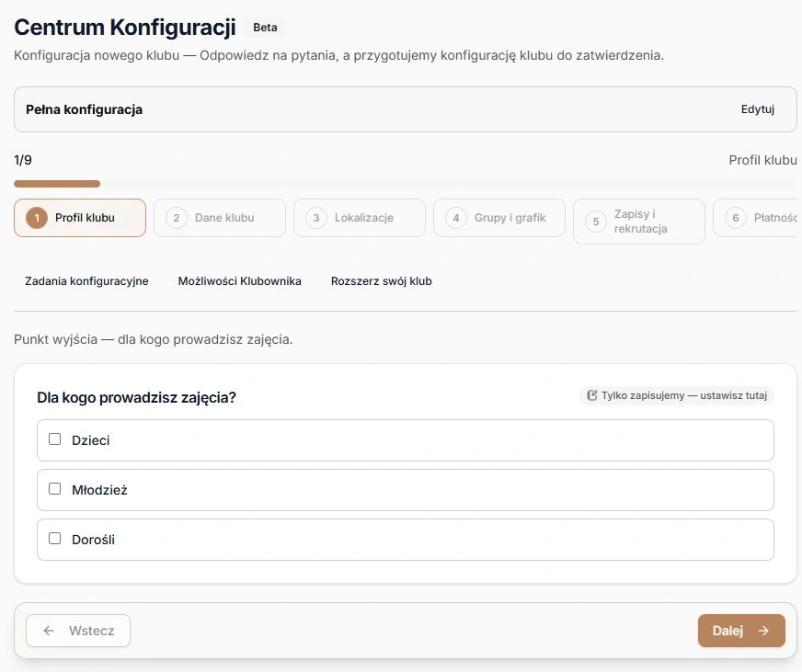The height and width of the screenshot is (672, 802).
Task: Click the edit note icon beside Tylko zapisujemy
Action: (591, 395)
